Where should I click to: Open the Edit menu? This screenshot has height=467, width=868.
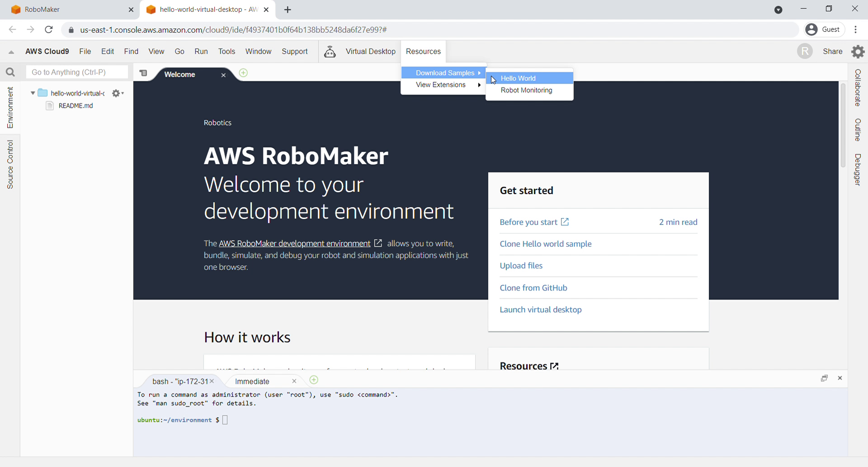point(108,52)
